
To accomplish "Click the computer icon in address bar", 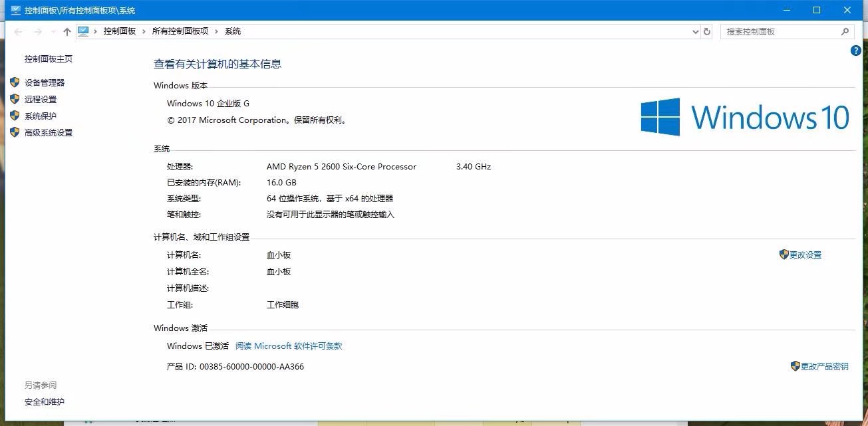I will pyautogui.click(x=84, y=31).
